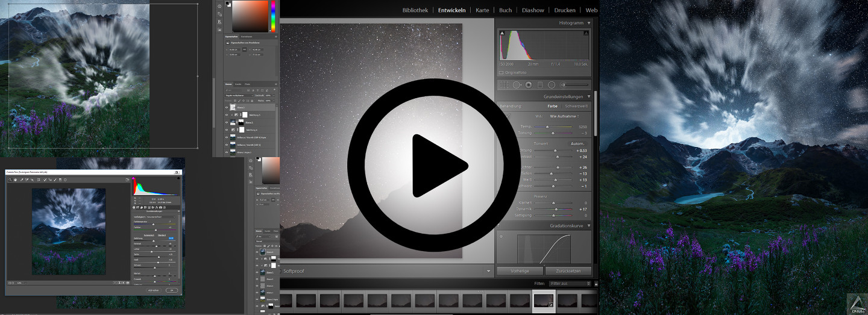The image size is (868, 315).
Task: Collapse the Histogramm panel
Action: [589, 23]
